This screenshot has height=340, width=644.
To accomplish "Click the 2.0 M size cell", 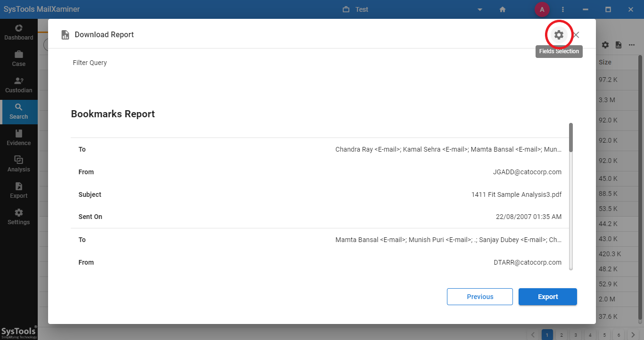I will coord(607,299).
